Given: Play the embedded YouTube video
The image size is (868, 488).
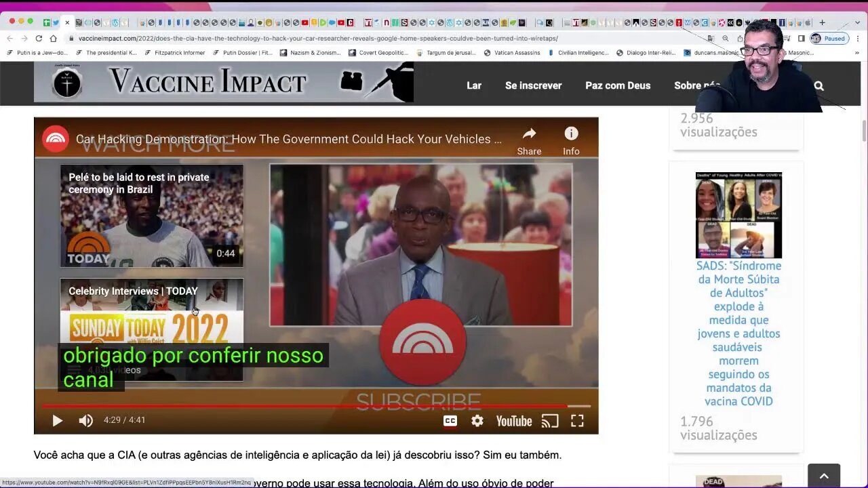Looking at the screenshot, I should pyautogui.click(x=58, y=421).
